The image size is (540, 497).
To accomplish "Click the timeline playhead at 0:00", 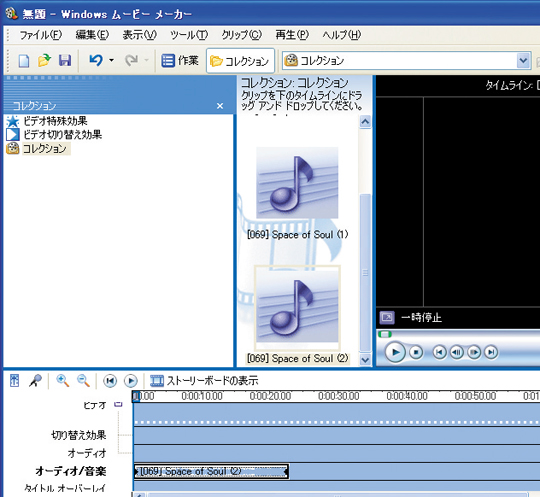I will pos(136,396).
